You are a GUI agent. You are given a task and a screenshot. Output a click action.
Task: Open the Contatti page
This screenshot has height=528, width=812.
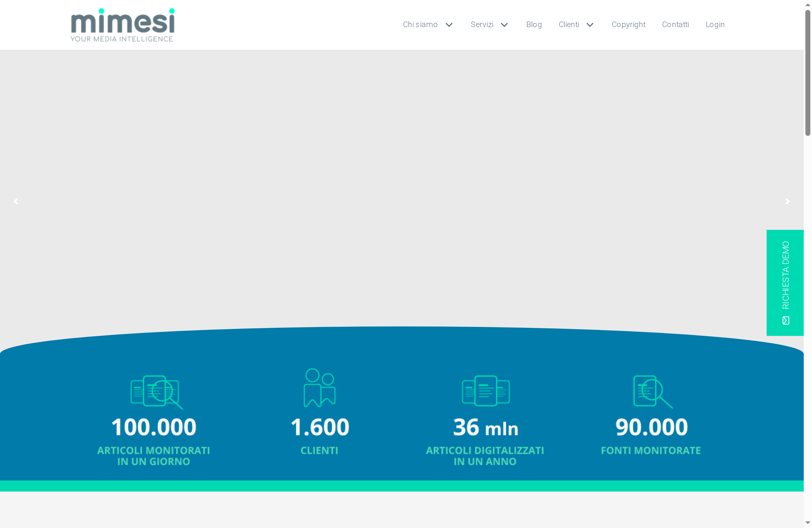676,25
